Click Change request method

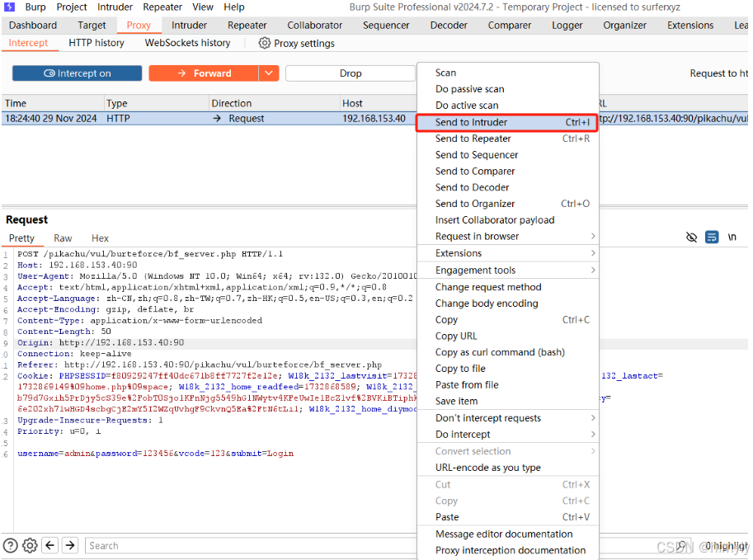click(507, 287)
